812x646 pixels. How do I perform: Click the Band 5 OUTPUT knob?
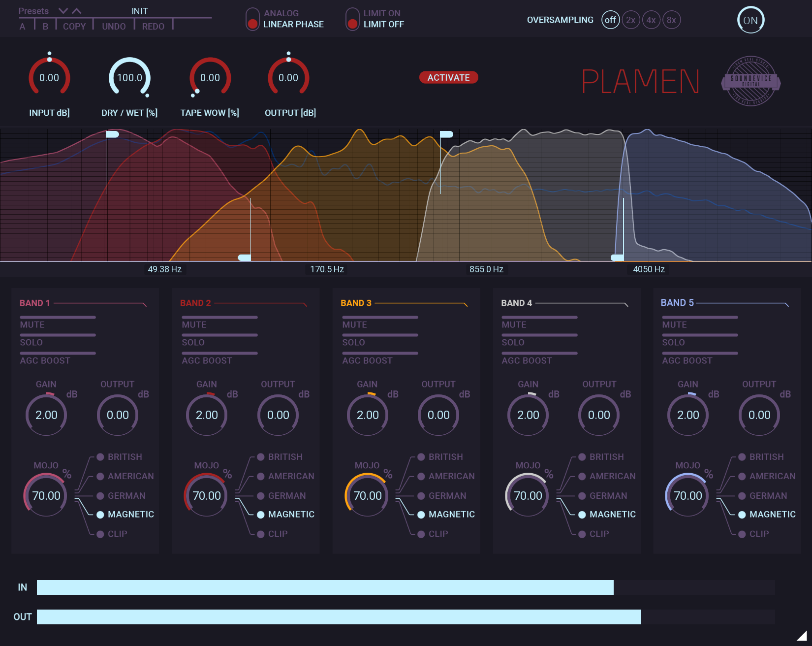click(759, 415)
